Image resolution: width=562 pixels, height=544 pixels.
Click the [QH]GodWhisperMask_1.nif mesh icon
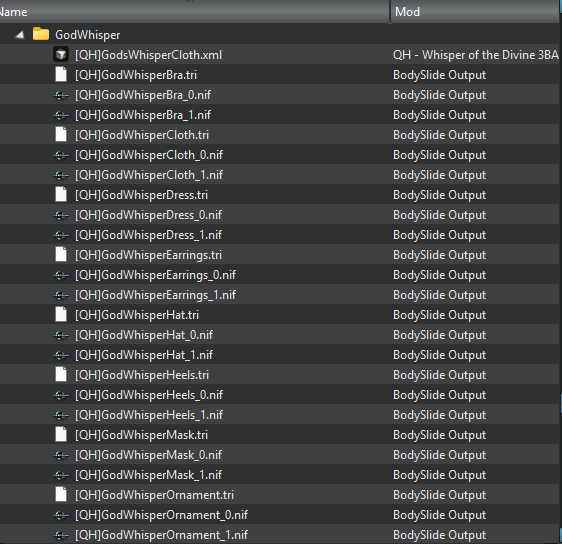click(61, 476)
